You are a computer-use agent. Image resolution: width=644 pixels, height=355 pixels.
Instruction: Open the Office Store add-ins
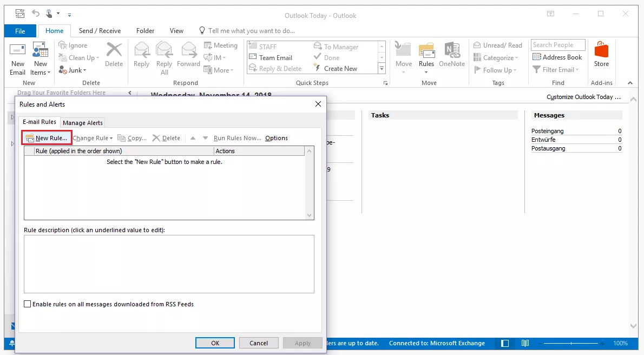(x=601, y=56)
